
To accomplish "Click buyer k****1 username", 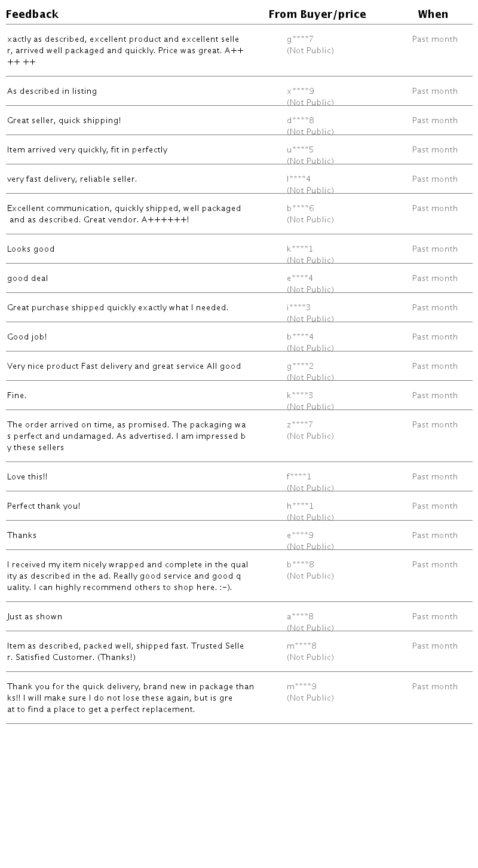I will coord(300,249).
